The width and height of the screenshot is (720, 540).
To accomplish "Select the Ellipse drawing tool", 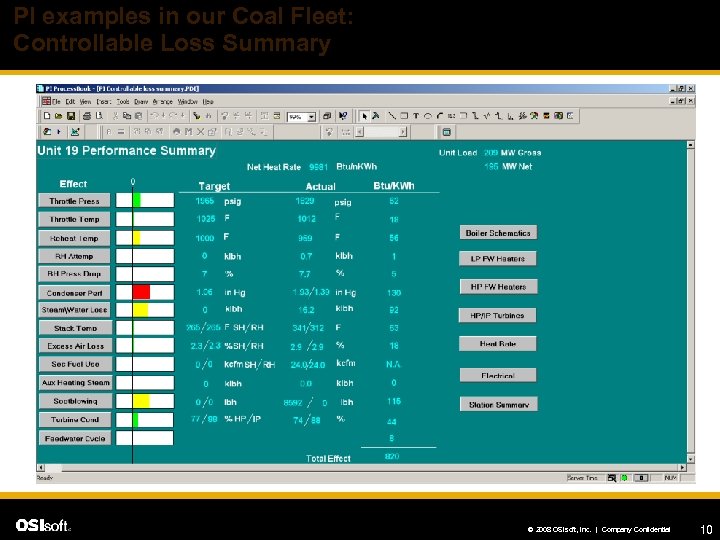I will pyautogui.click(x=428, y=116).
